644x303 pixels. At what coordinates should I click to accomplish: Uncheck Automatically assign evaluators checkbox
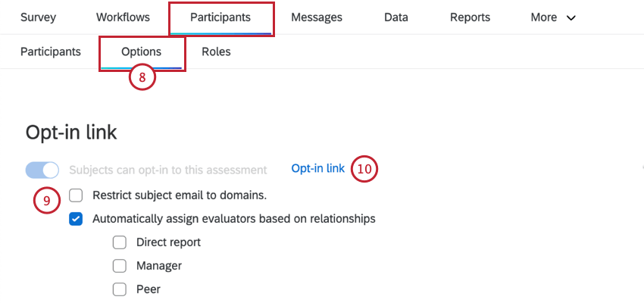point(76,219)
